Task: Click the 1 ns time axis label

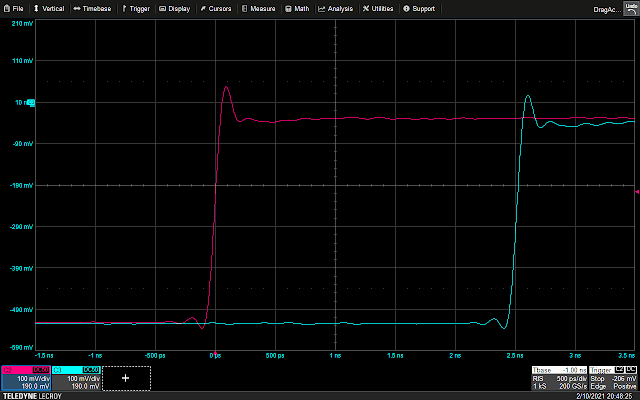Action: [x=335, y=356]
